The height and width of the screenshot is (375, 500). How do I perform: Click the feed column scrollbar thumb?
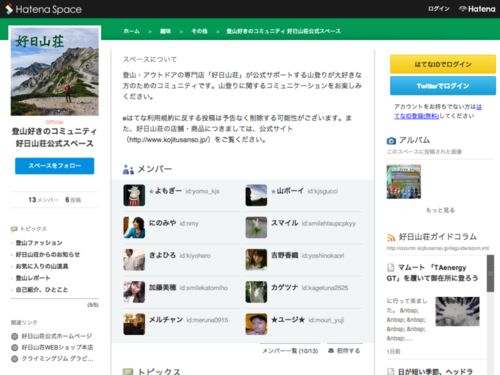(x=490, y=273)
